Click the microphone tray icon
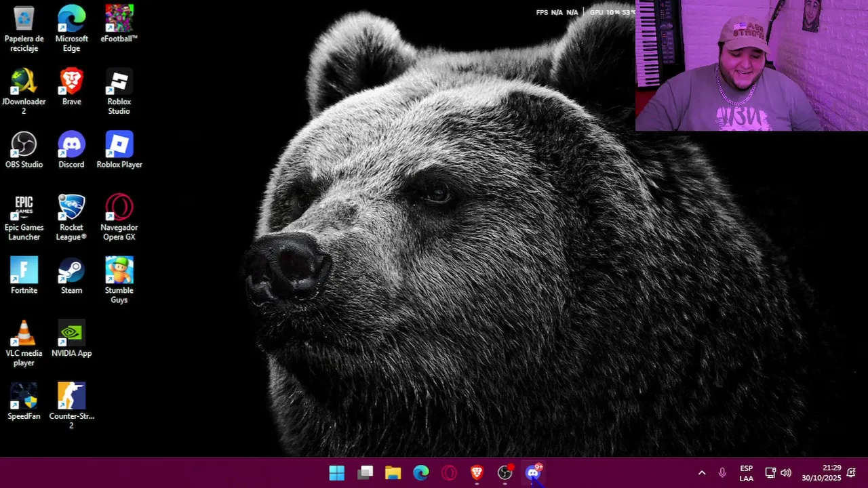This screenshot has height=488, width=868. 722,473
